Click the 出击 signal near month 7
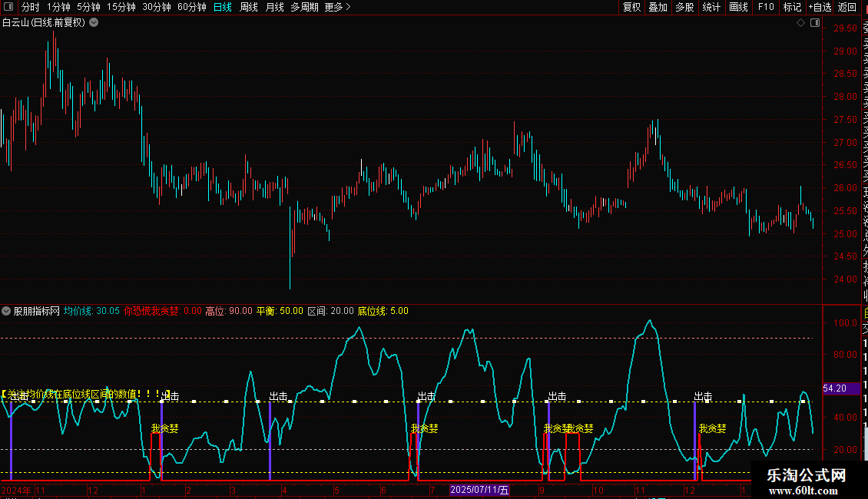 (x=426, y=396)
